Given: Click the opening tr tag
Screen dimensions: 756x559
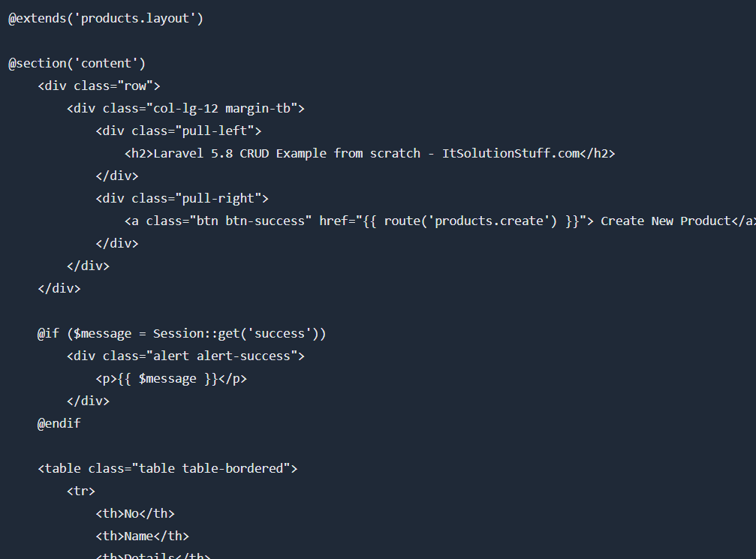Looking at the screenshot, I should [x=81, y=491].
